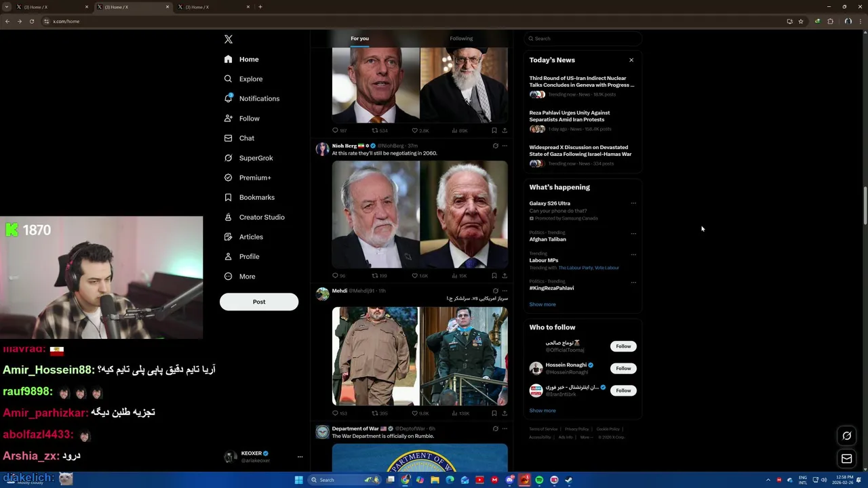Click the Profile sidebar icon
The width and height of the screenshot is (868, 488).
coord(228,256)
